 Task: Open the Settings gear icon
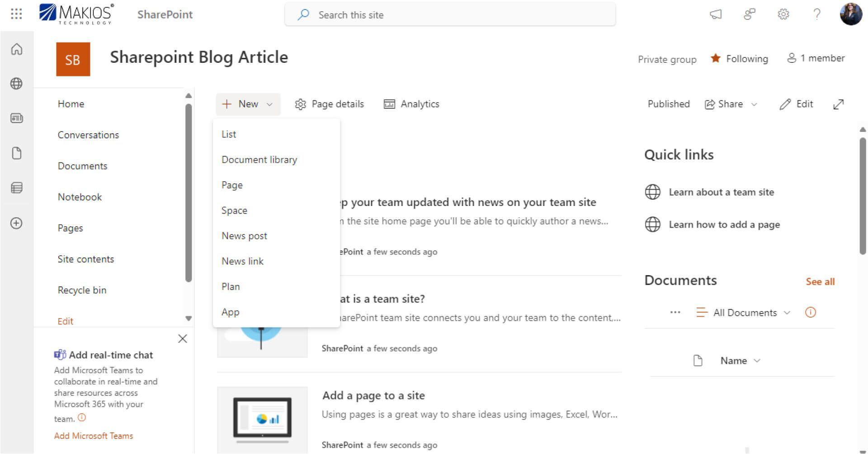point(783,14)
